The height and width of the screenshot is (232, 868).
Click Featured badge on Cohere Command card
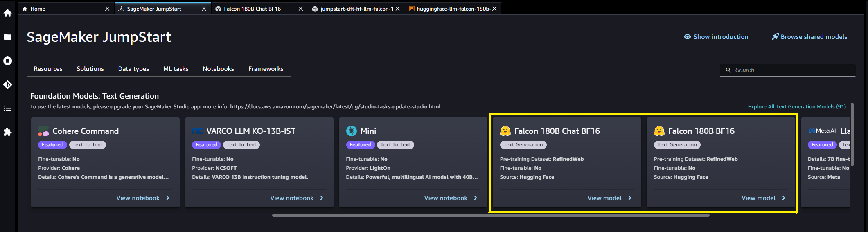tap(52, 145)
